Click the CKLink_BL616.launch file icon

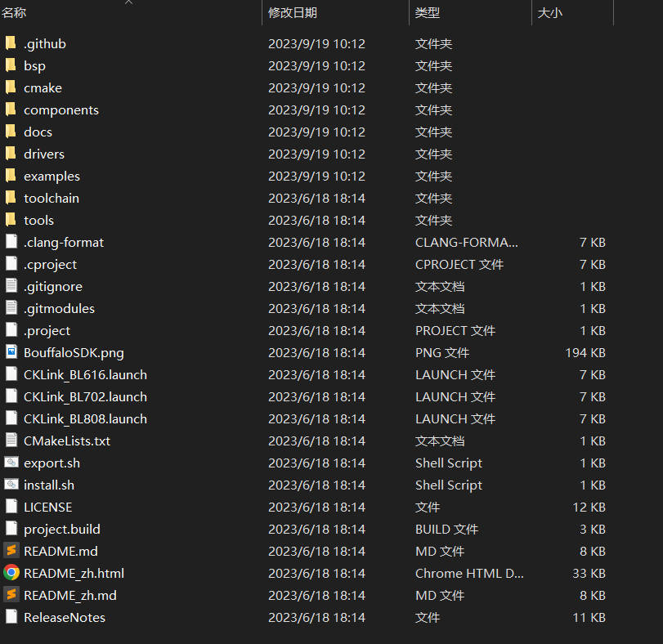[11, 374]
